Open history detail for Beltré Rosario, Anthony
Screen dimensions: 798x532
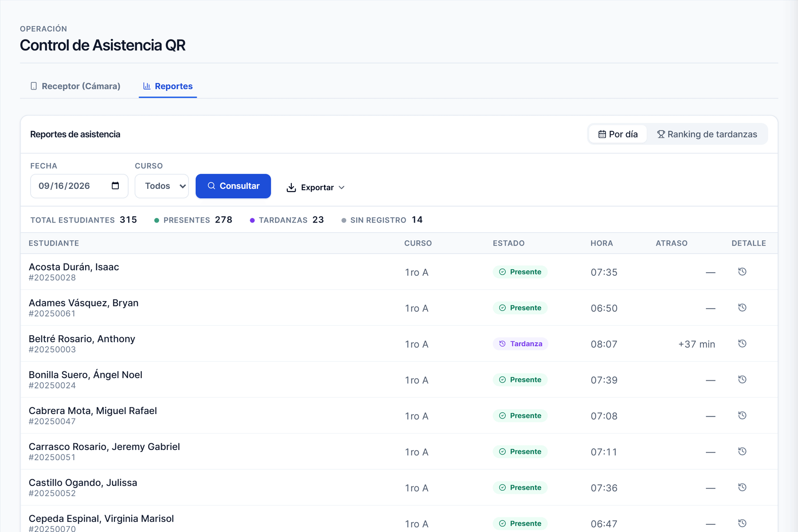[742, 344]
